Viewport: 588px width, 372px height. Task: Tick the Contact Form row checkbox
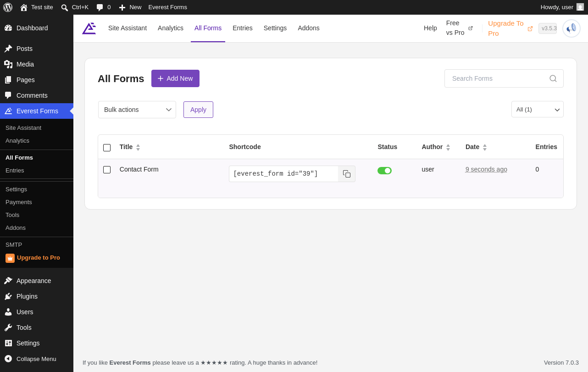click(107, 170)
